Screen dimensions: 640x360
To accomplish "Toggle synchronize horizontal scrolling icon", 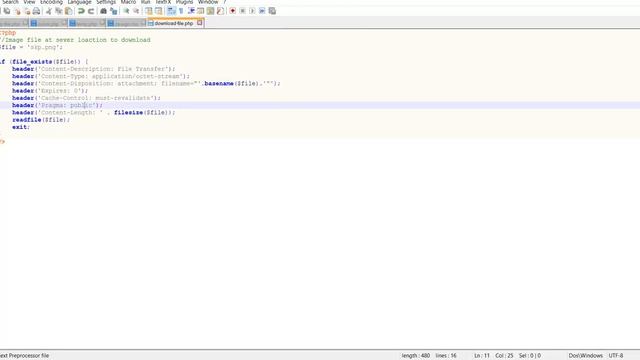I will [158, 11].
